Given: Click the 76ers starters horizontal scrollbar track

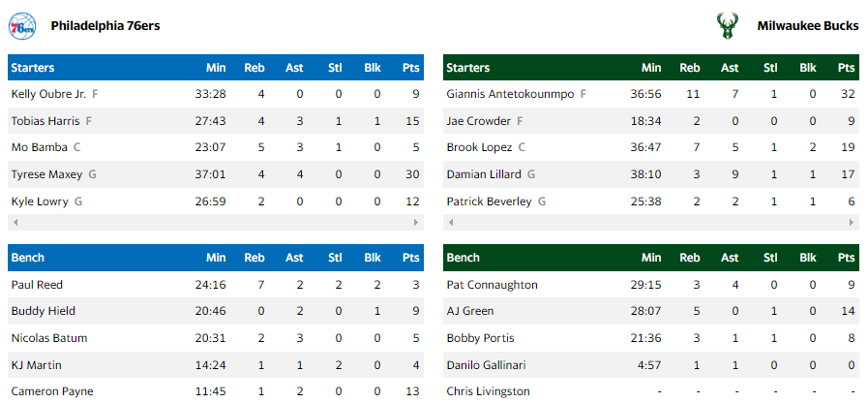Looking at the screenshot, I should click(x=215, y=222).
